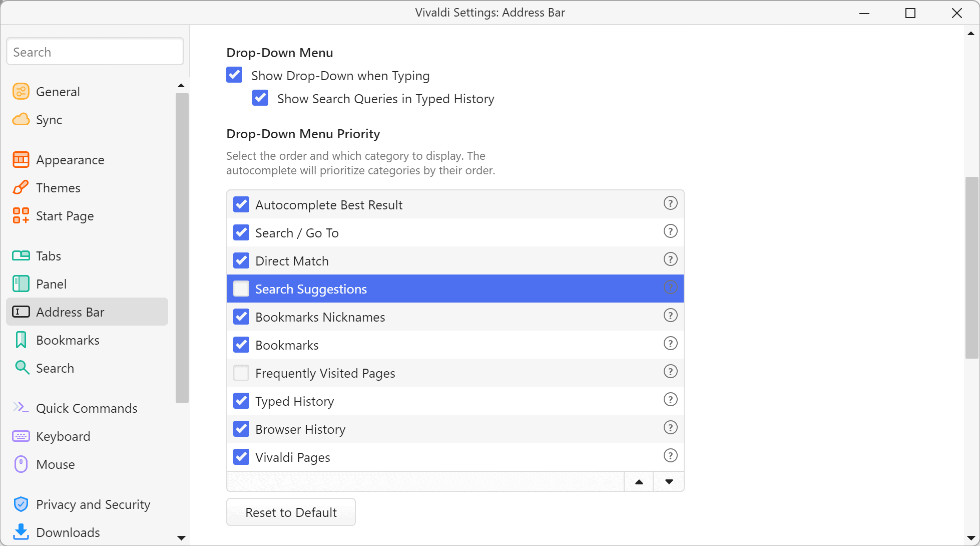The image size is (980, 546).
Task: Click the Privacy and Security shield icon
Action: (21, 504)
